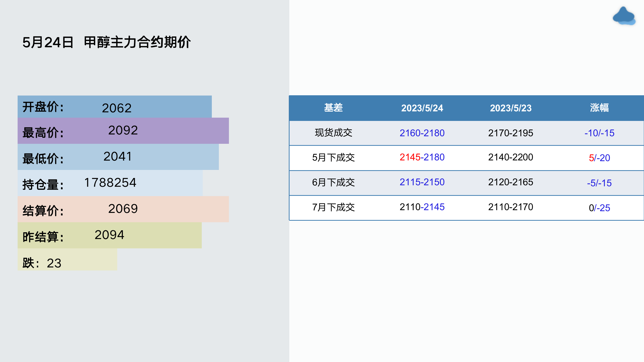Click the 昨结算 label

(x=43, y=237)
